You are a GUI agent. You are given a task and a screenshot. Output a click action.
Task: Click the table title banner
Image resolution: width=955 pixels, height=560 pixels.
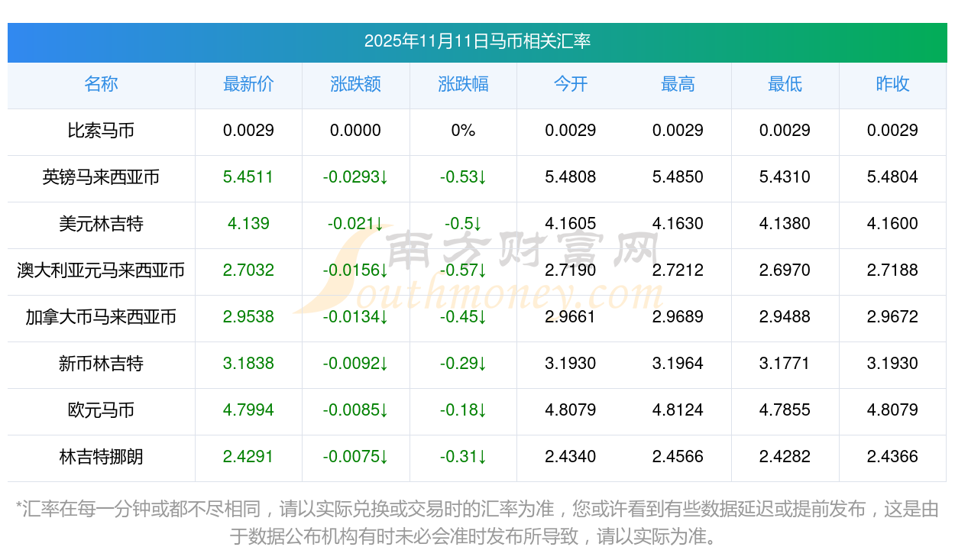(477, 43)
